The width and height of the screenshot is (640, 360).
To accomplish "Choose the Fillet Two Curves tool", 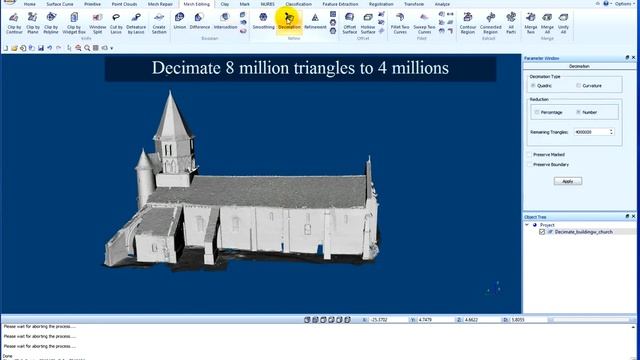I will [400, 23].
